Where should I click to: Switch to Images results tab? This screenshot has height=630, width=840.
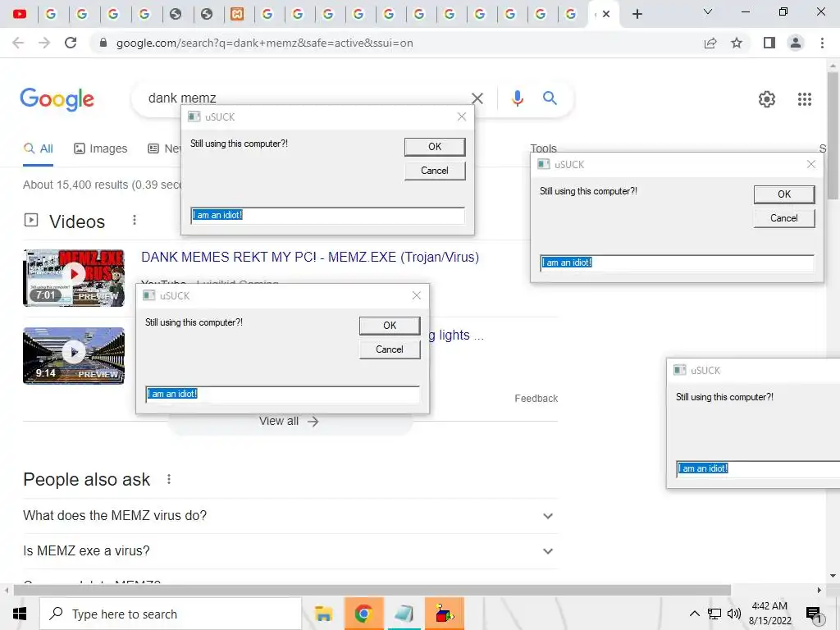(101, 149)
